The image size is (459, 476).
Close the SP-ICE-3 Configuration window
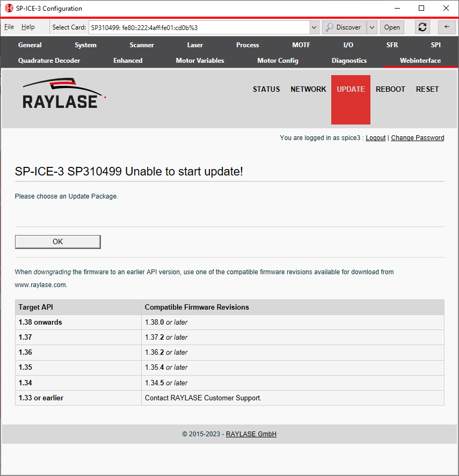[x=446, y=8]
